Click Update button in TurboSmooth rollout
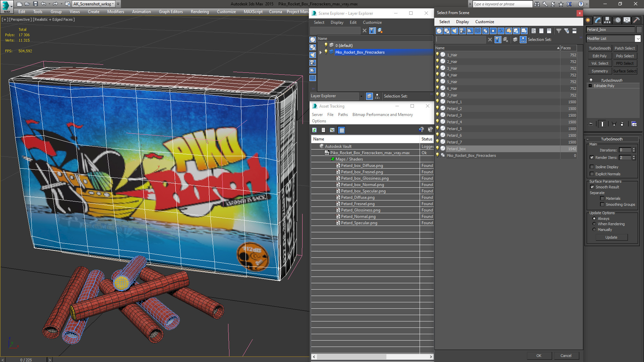Screen dimensions: 644x362 tap(611, 237)
